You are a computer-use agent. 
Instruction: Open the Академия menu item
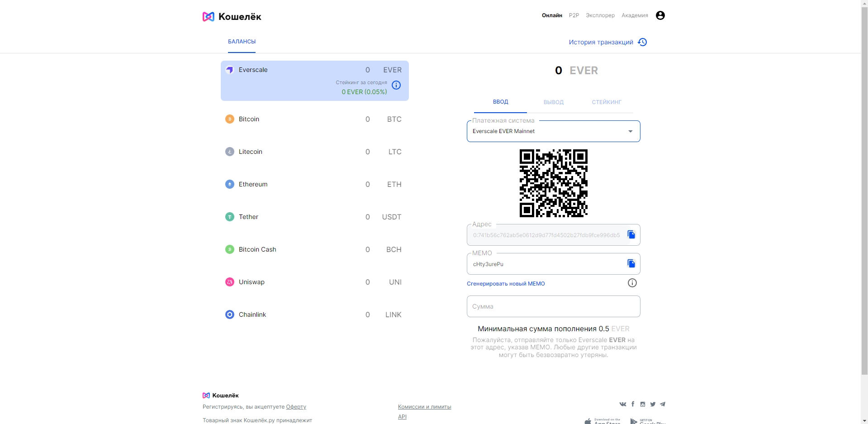click(635, 15)
